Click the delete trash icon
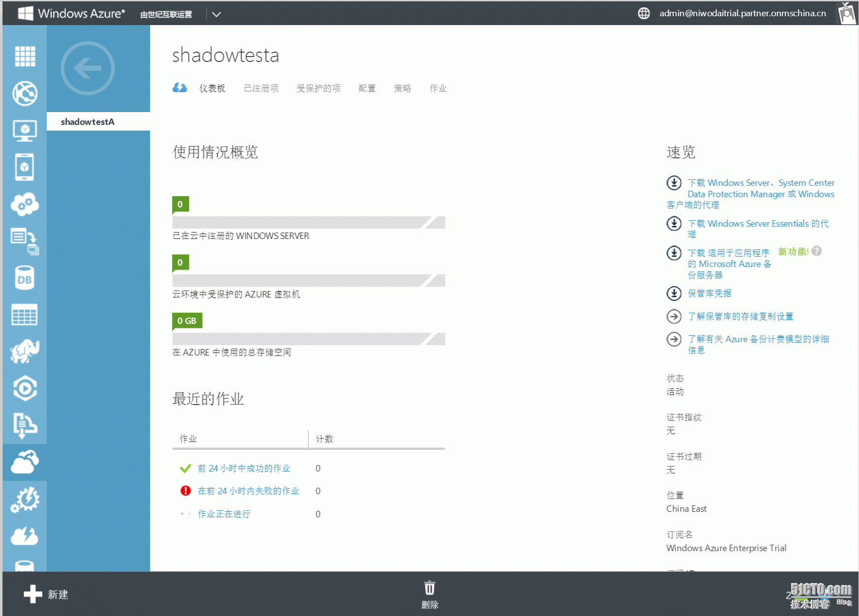This screenshot has height=616, width=859. [x=429, y=588]
